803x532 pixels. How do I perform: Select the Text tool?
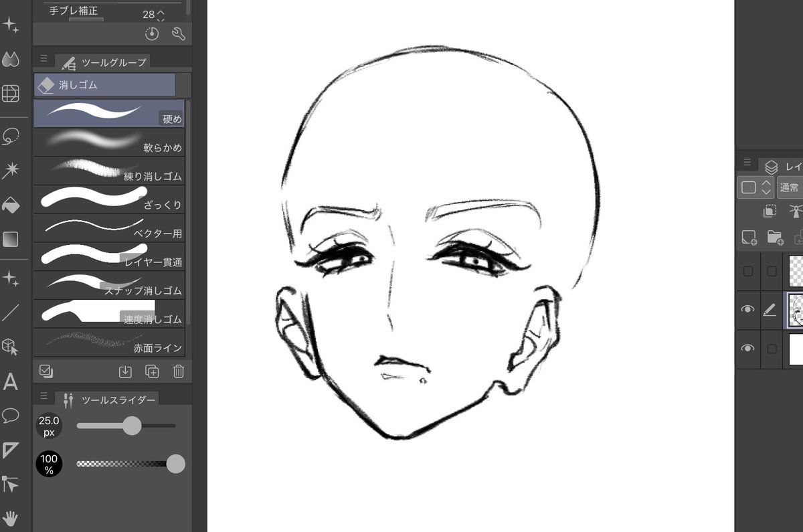(11, 382)
